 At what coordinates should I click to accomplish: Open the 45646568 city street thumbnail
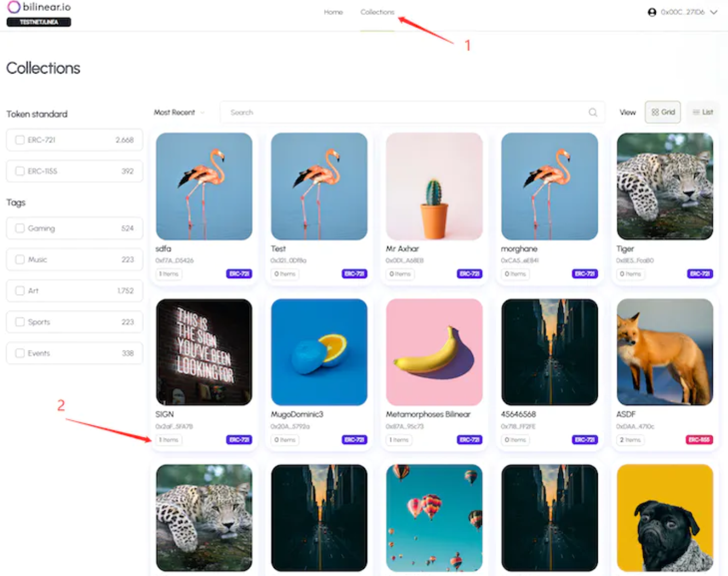[x=550, y=352]
